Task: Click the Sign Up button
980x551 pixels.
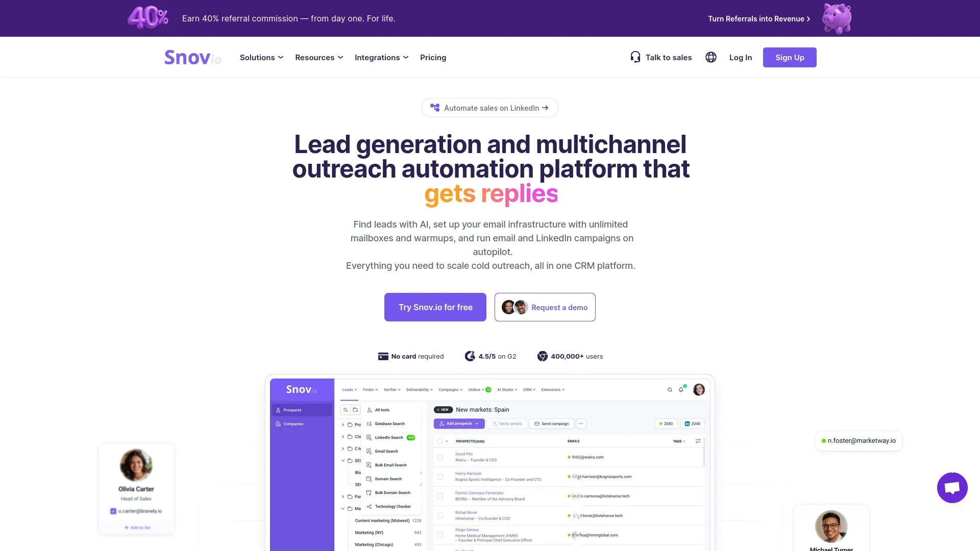Action: pyautogui.click(x=790, y=57)
